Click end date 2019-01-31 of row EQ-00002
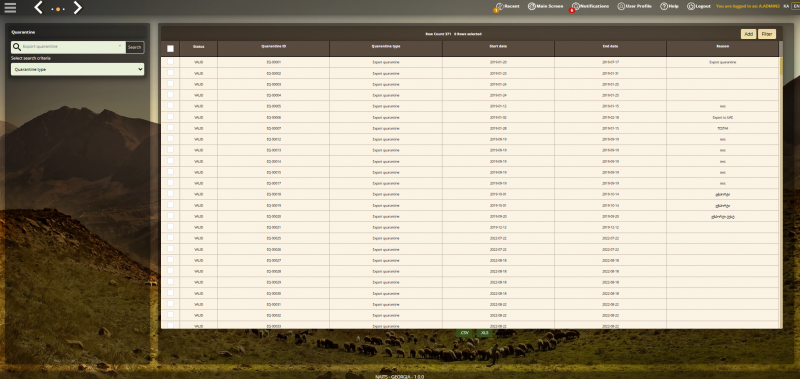 point(610,73)
